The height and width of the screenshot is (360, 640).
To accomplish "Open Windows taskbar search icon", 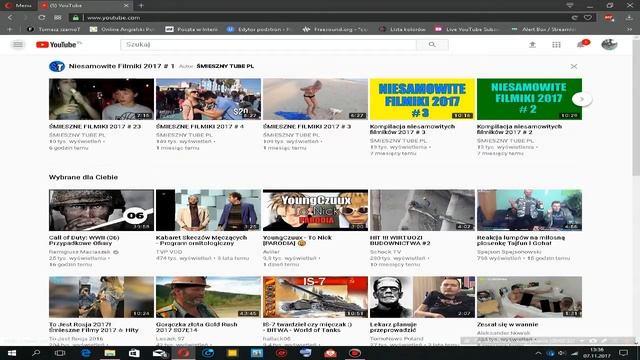I will [x=36, y=353].
